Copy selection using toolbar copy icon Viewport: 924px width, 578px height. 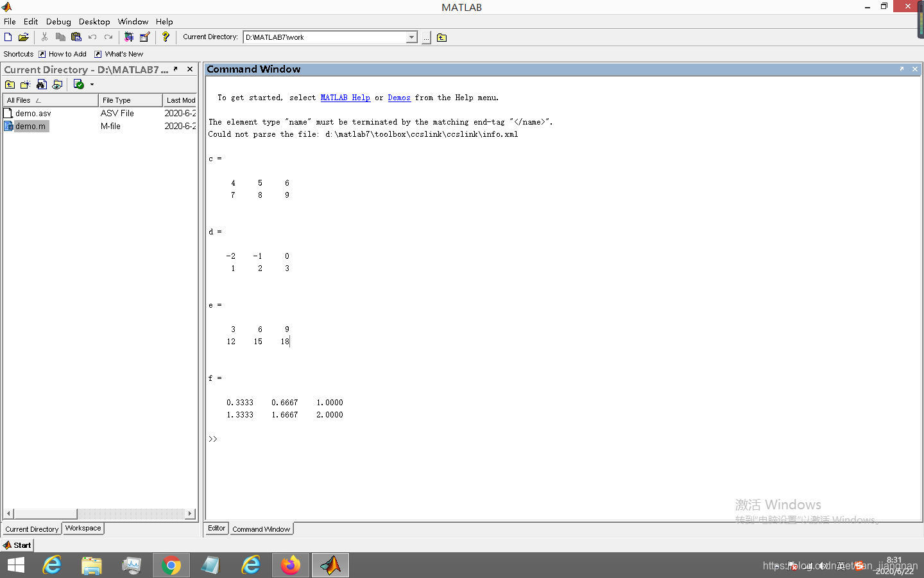pyautogui.click(x=60, y=37)
